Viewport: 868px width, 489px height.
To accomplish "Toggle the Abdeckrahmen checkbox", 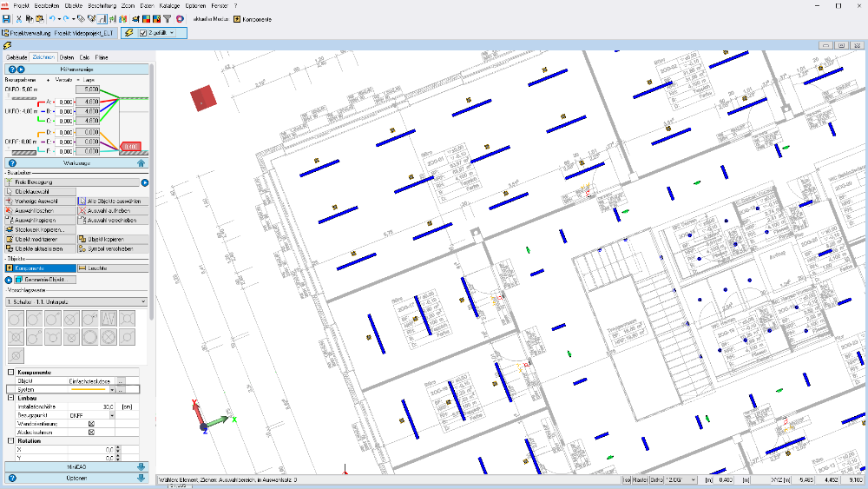I will [x=92, y=431].
